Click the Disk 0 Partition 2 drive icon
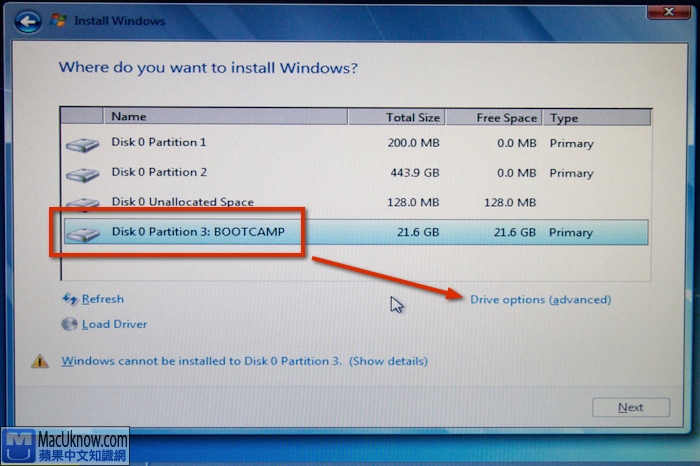This screenshot has width=700, height=466. click(83, 174)
